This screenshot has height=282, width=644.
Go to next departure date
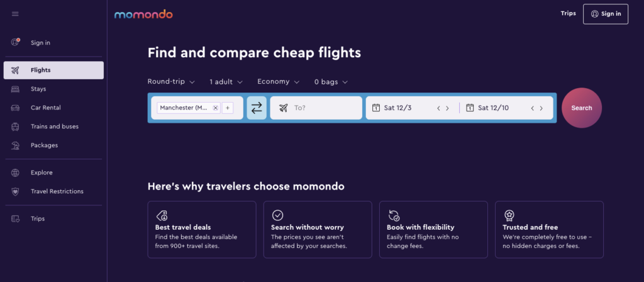(x=447, y=108)
